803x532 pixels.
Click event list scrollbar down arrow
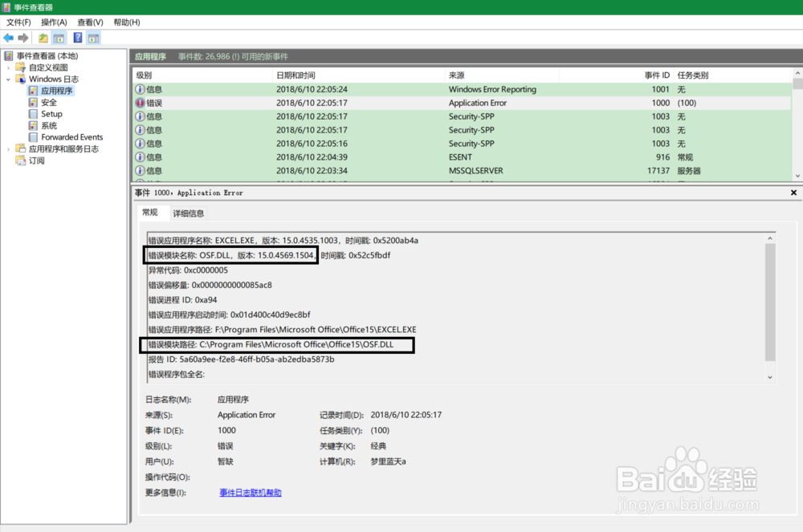click(x=797, y=176)
